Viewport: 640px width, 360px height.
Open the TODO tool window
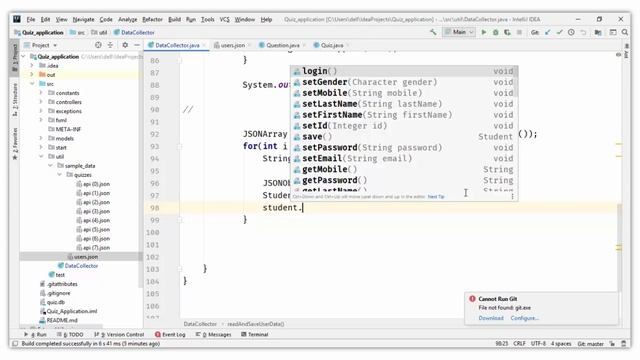pos(70,334)
